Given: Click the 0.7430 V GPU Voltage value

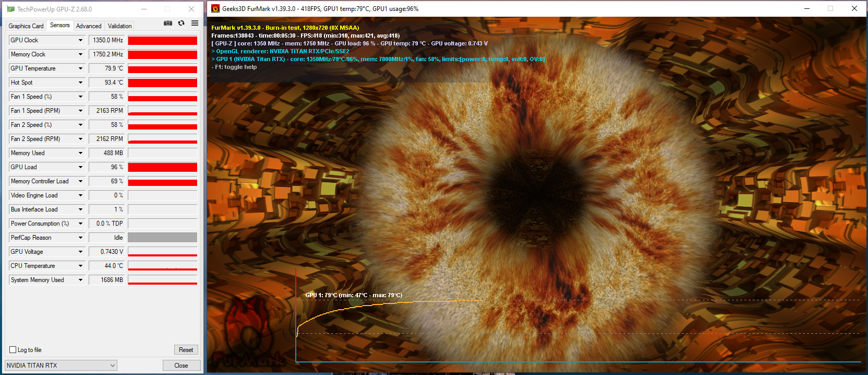Looking at the screenshot, I should tap(107, 252).
